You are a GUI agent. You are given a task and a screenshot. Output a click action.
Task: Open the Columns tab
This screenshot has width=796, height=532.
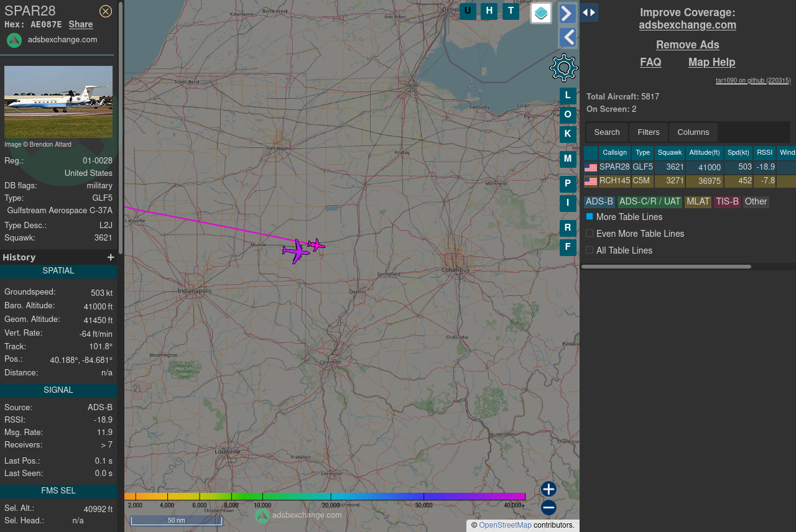point(693,132)
